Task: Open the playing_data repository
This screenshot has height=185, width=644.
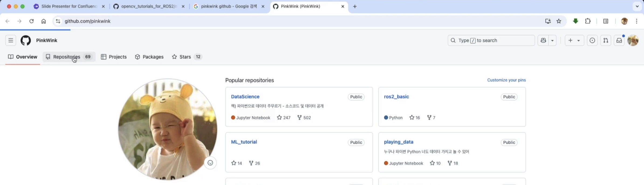Action: 399,142
